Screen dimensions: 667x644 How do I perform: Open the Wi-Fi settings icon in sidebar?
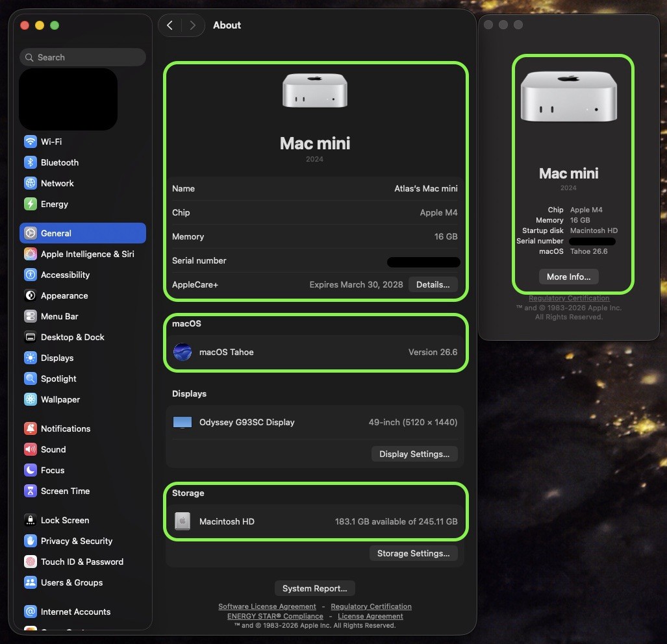(x=31, y=142)
